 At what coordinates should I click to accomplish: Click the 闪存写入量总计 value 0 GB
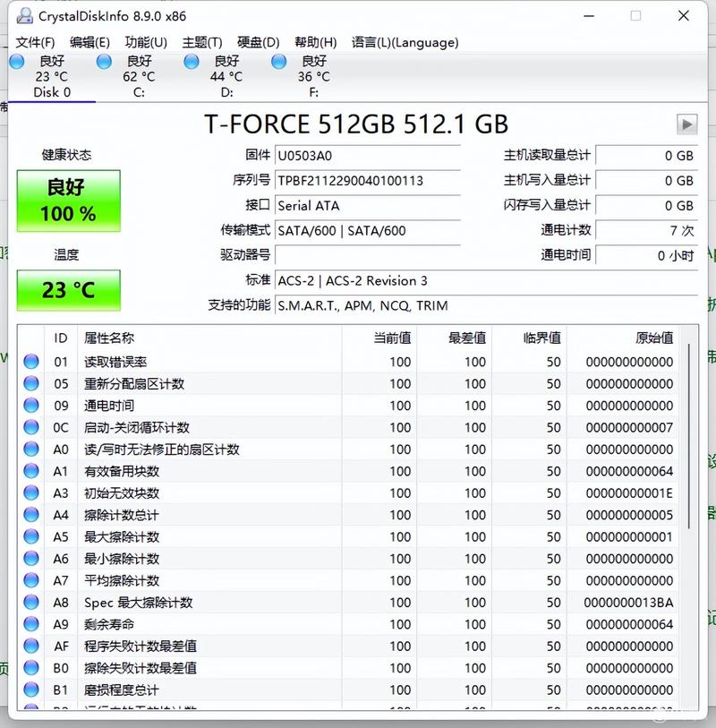pyautogui.click(x=647, y=206)
